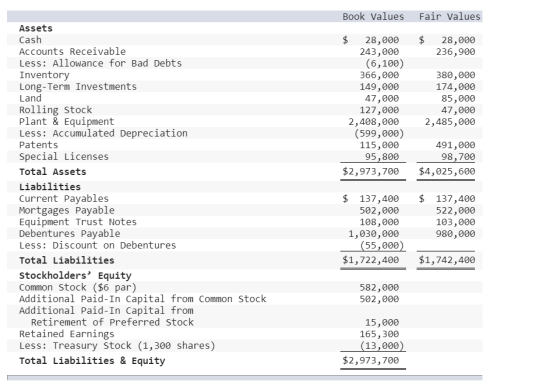This screenshot has width=560, height=385.
Task: Select the Land fair value 85,000
Action: (x=458, y=98)
